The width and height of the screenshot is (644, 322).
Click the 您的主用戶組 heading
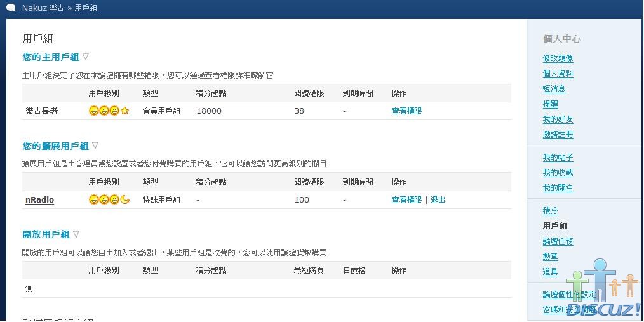pos(51,57)
